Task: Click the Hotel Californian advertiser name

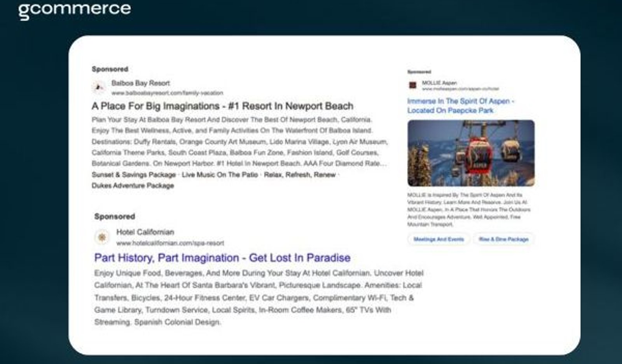Action: pos(145,232)
